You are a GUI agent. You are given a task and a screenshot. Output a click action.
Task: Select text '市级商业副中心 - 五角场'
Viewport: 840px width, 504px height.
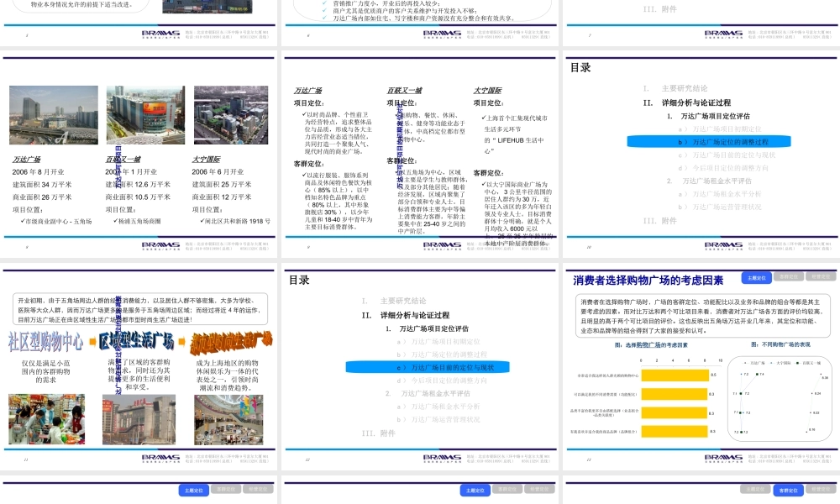point(59,221)
